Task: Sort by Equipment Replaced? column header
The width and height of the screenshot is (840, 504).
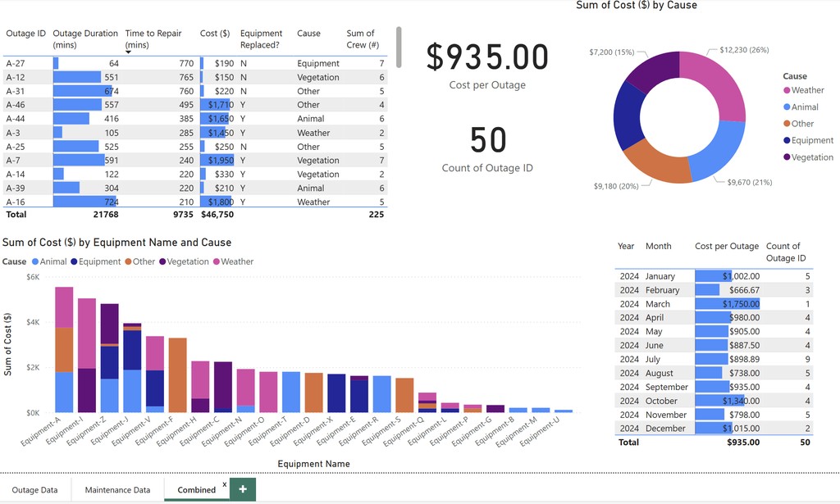Action: pos(261,39)
